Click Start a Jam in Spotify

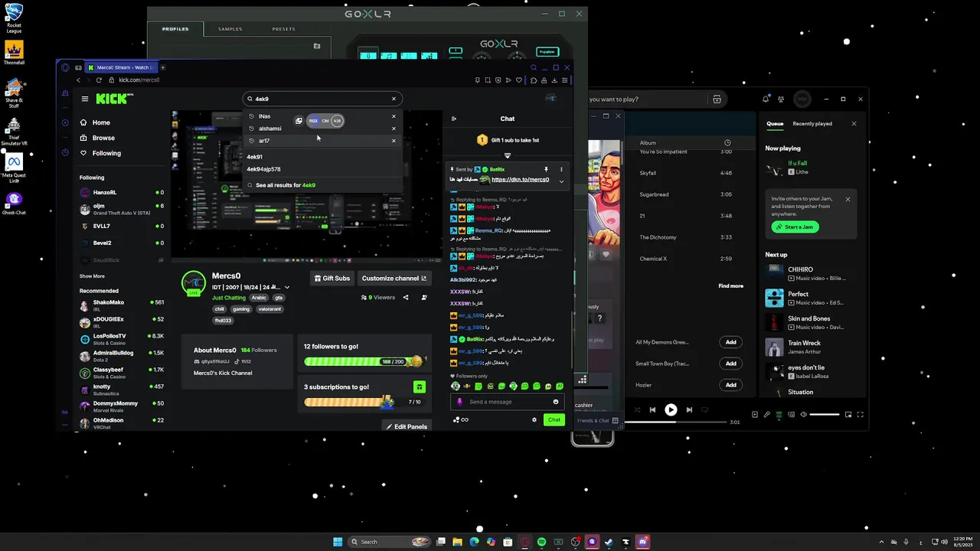[x=795, y=227]
